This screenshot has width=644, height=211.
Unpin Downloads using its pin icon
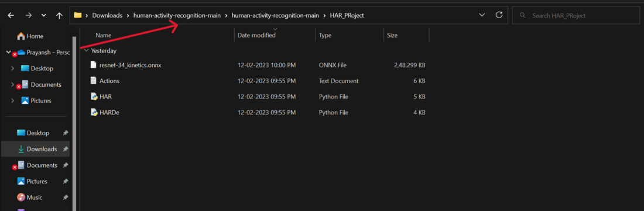pos(65,149)
